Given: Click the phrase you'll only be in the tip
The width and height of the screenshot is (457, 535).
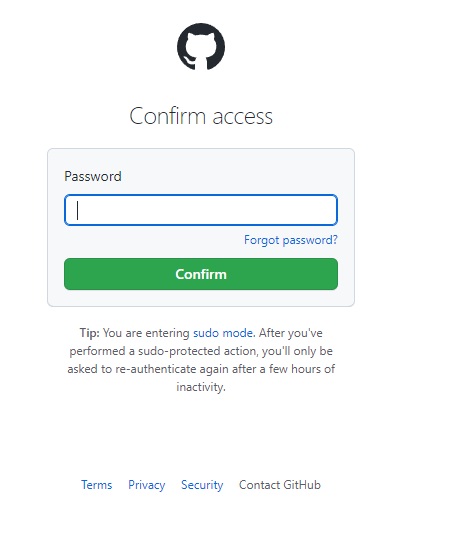Looking at the screenshot, I should tap(297, 351).
